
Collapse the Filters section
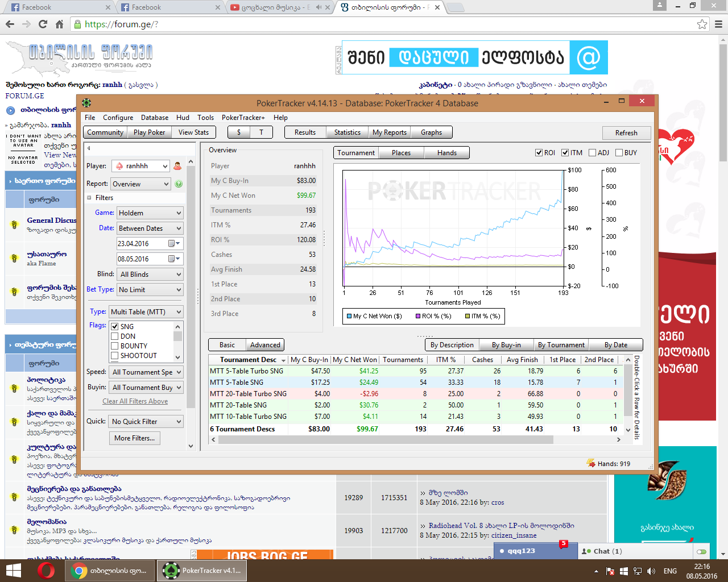(x=89, y=198)
